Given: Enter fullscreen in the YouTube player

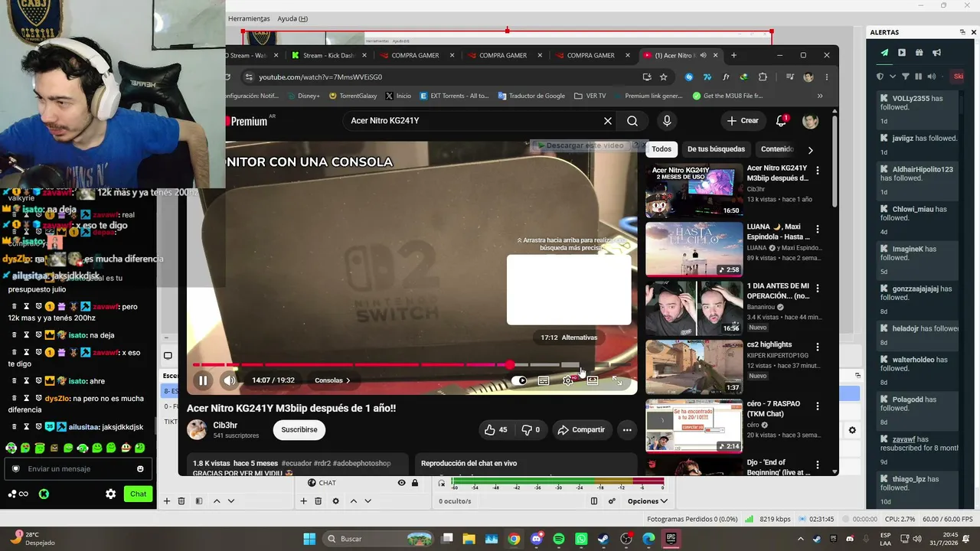Looking at the screenshot, I should coord(617,380).
